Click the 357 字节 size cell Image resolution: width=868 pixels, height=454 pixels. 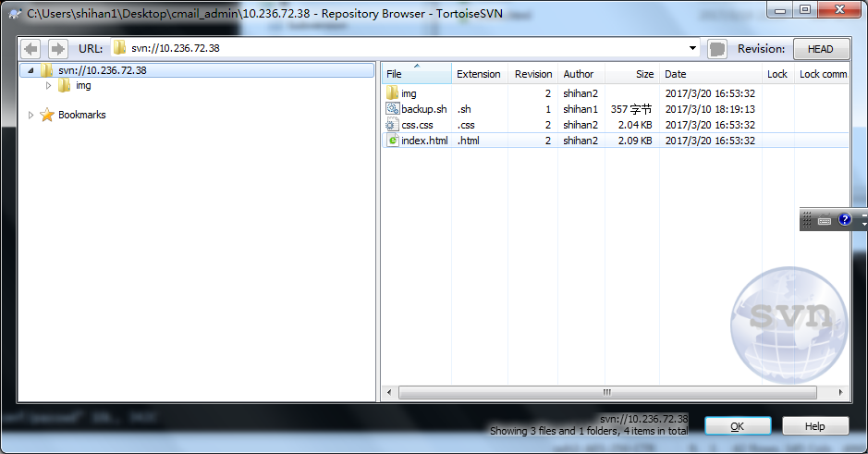pyautogui.click(x=631, y=109)
